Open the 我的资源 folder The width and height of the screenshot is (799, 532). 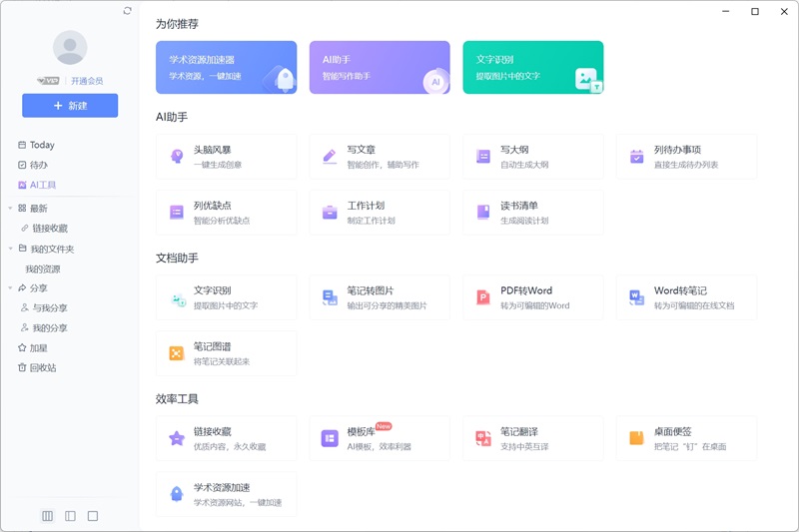pyautogui.click(x=43, y=268)
